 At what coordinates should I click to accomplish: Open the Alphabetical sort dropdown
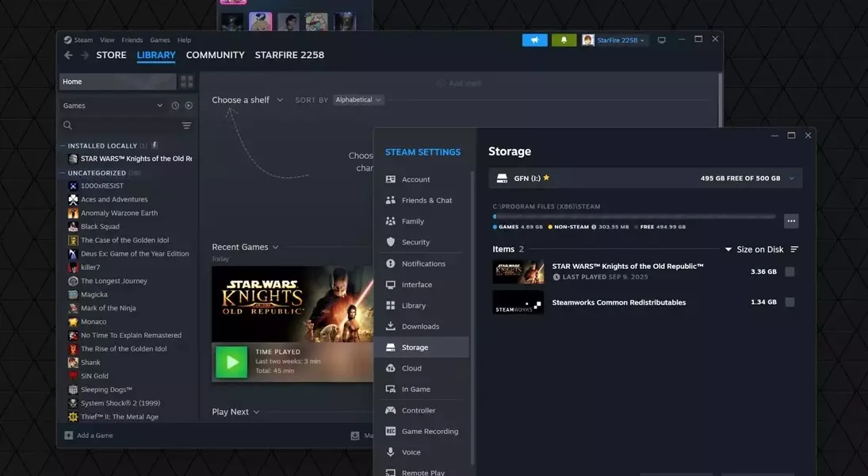358,100
